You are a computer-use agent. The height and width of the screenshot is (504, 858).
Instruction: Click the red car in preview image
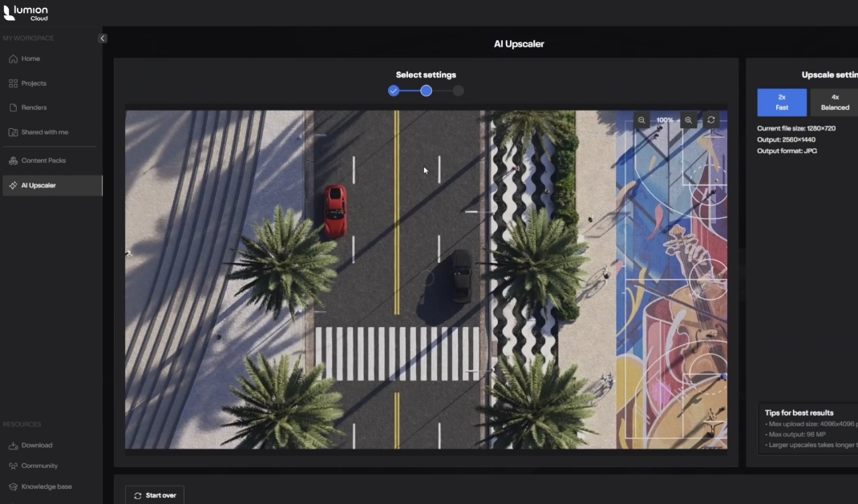point(335,211)
